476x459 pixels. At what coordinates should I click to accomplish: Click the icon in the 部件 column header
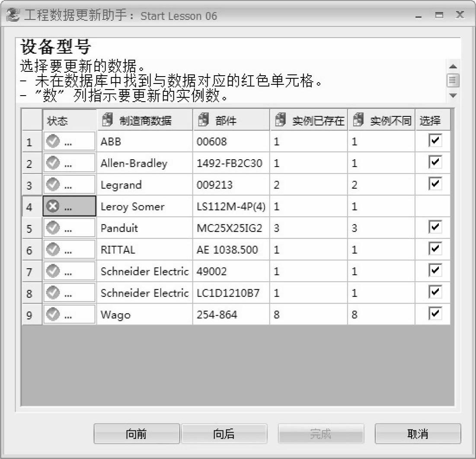pos(203,119)
